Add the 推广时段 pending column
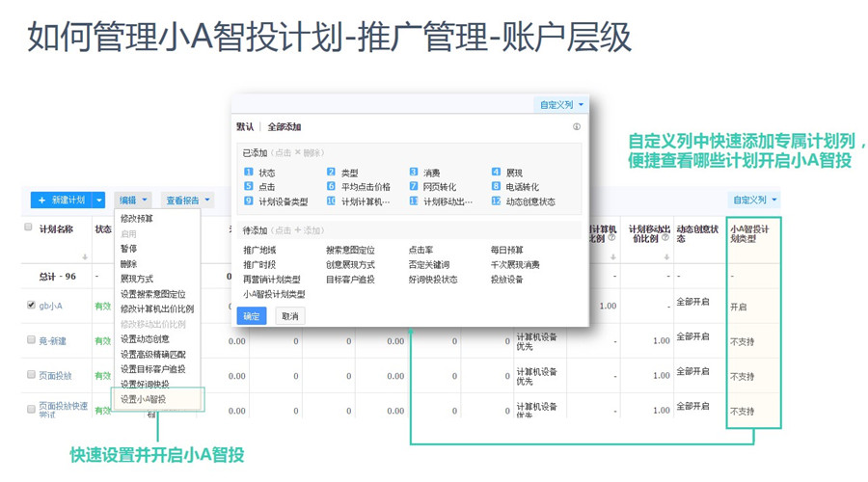 tap(259, 264)
